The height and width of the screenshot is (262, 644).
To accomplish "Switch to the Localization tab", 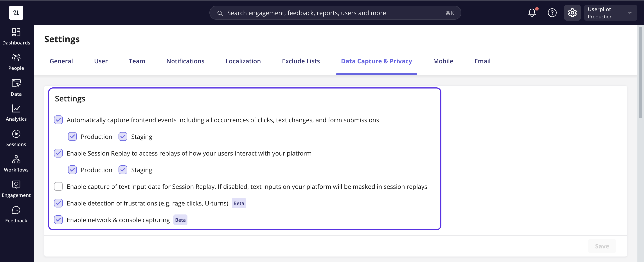I will [x=243, y=61].
